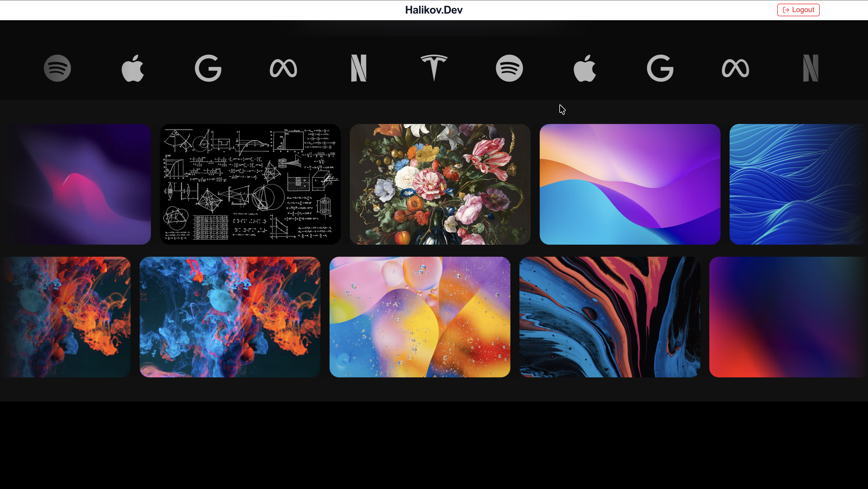Open the dark red-to-navy gradient image
868x489 pixels.
tap(788, 317)
